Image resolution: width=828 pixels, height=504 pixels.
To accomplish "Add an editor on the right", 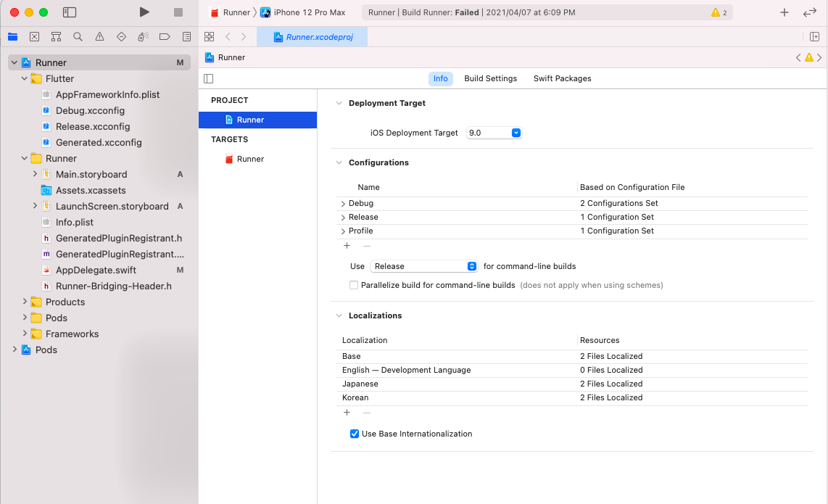I will click(x=814, y=36).
